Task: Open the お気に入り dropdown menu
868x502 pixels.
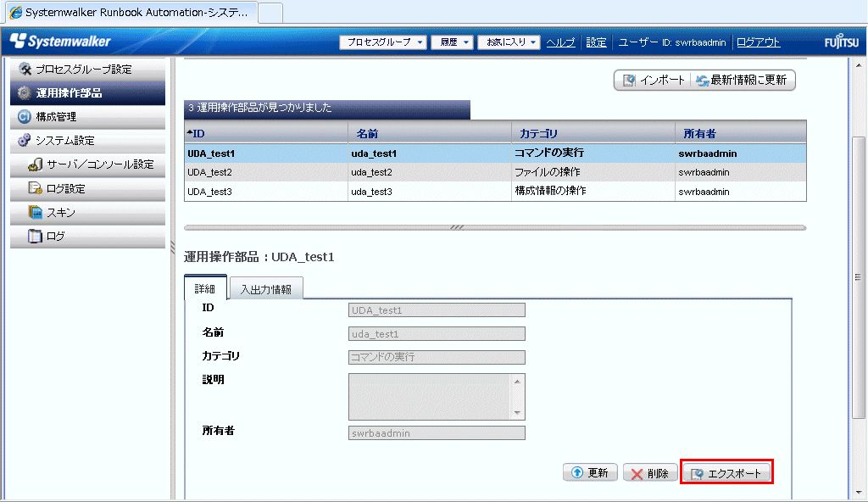Action: [509, 42]
